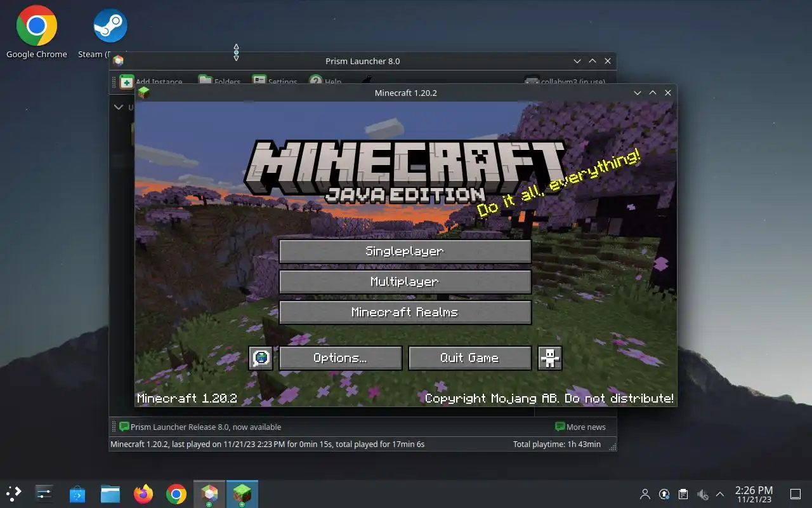The image size is (812, 508).
Task: Minimize the Prism Launcher 8.0 window
Action: (x=577, y=61)
